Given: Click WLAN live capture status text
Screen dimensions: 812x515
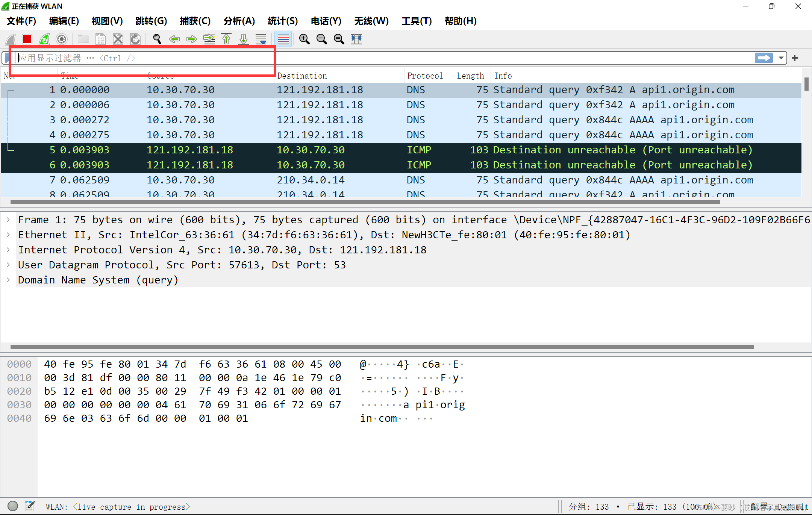Looking at the screenshot, I should [x=118, y=507].
